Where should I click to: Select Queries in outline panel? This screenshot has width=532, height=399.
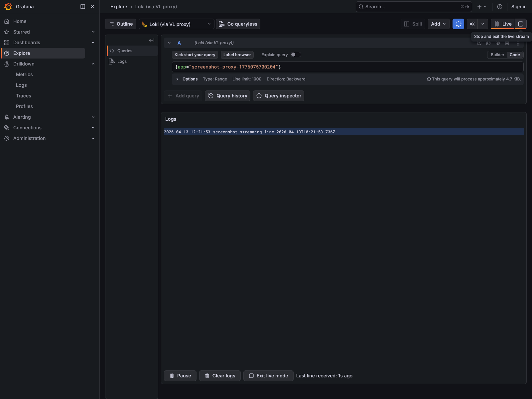coord(132,51)
